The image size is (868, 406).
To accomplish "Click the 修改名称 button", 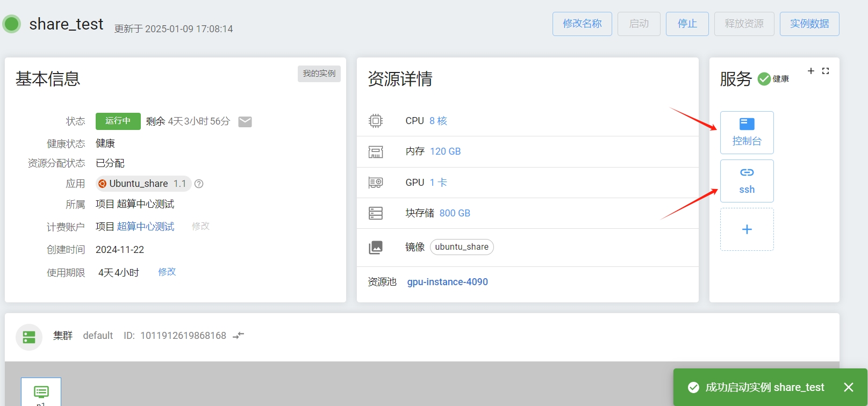I will pyautogui.click(x=582, y=24).
